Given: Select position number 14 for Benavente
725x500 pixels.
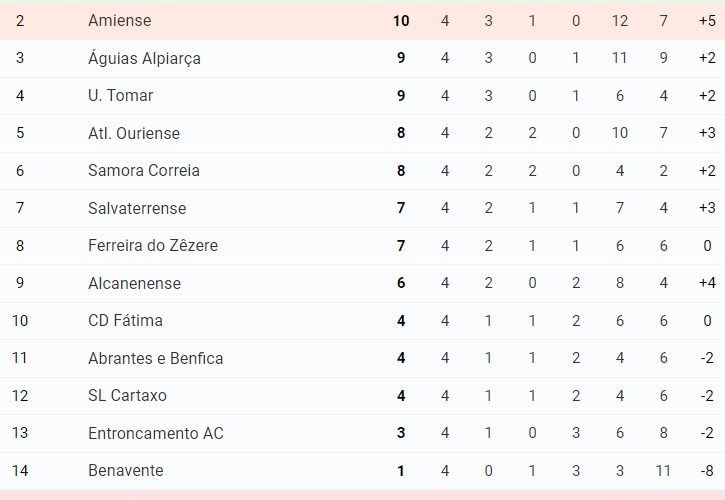Looking at the screenshot, I should coord(20,471).
